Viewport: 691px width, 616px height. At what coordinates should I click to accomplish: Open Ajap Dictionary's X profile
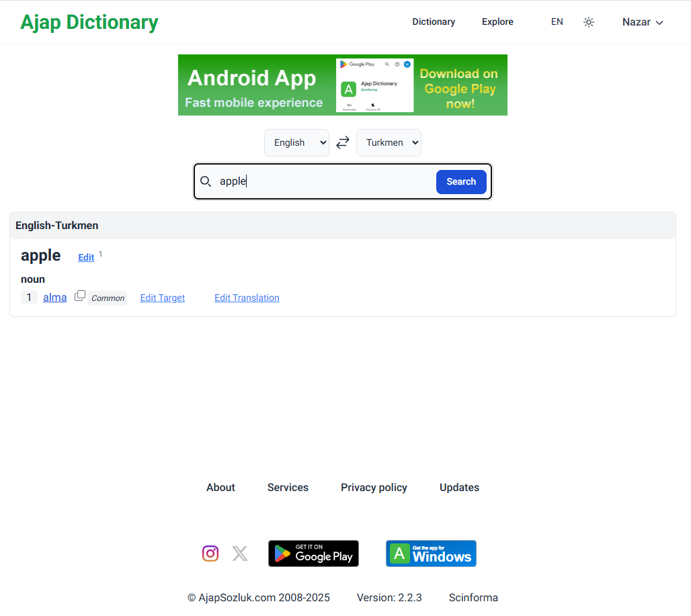click(x=240, y=553)
